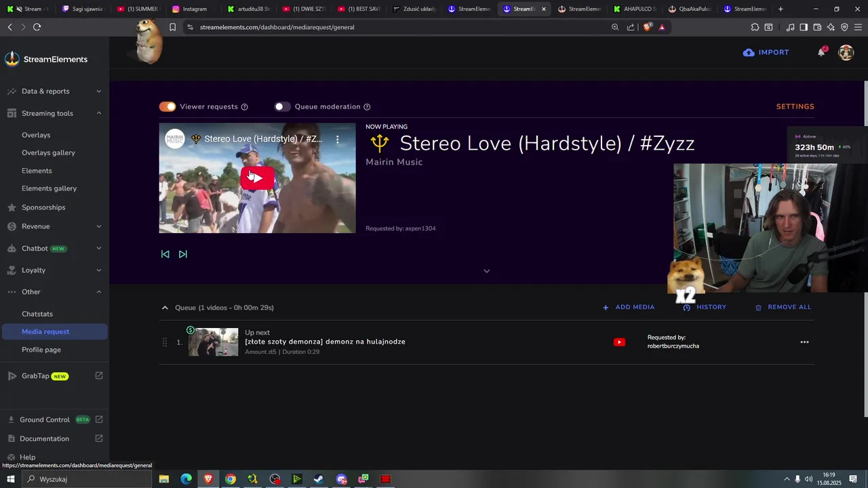
Task: Open Chatstats page
Action: (37, 314)
